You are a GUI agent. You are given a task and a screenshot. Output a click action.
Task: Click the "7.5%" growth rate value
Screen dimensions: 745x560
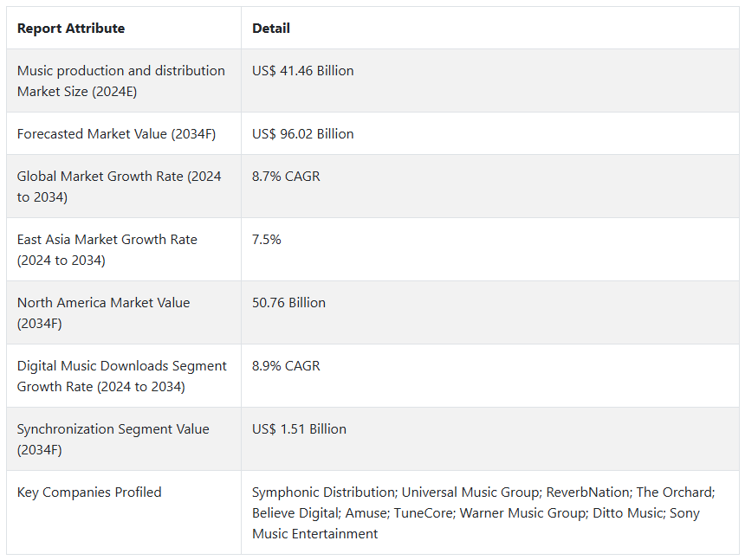coord(267,240)
